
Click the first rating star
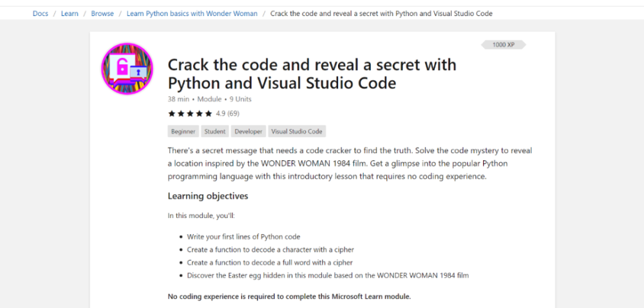[171, 114]
